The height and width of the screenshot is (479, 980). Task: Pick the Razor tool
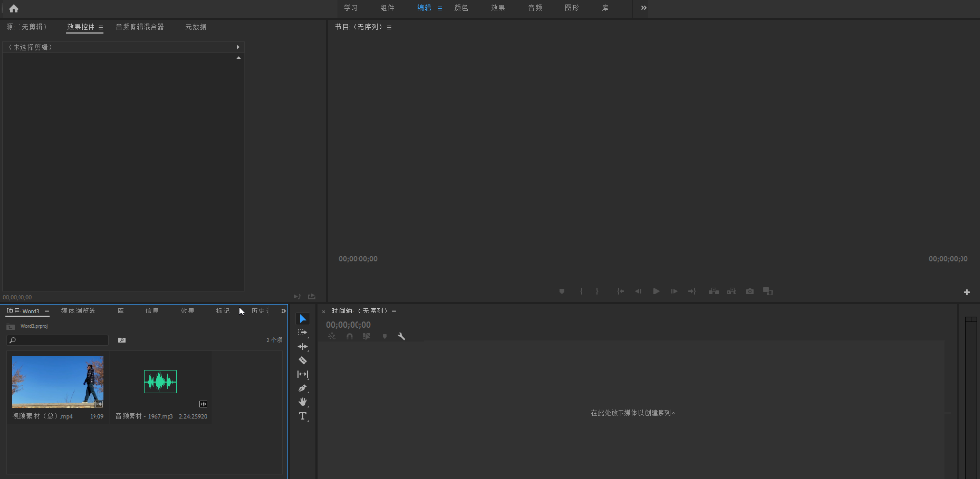tap(302, 360)
